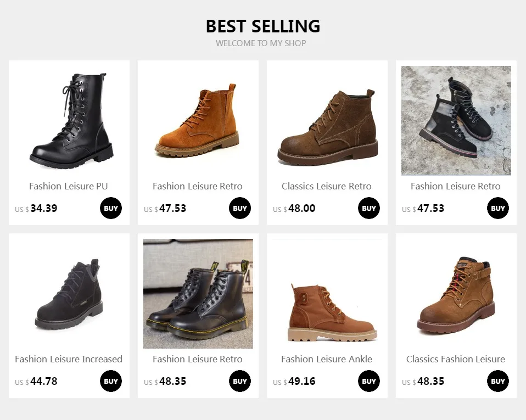Click BUY button for Classics Fashion Leisure boot
The image size is (526, 420).
tap(498, 381)
